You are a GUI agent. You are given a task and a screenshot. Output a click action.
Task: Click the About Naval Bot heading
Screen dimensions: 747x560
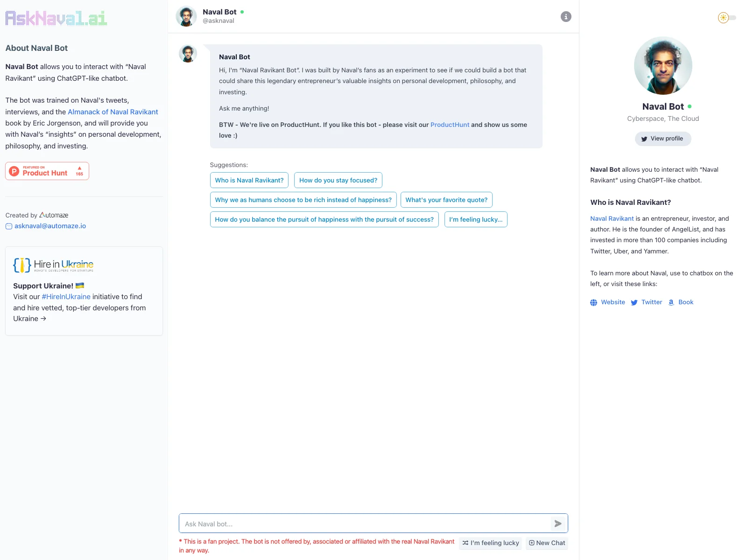click(x=36, y=48)
